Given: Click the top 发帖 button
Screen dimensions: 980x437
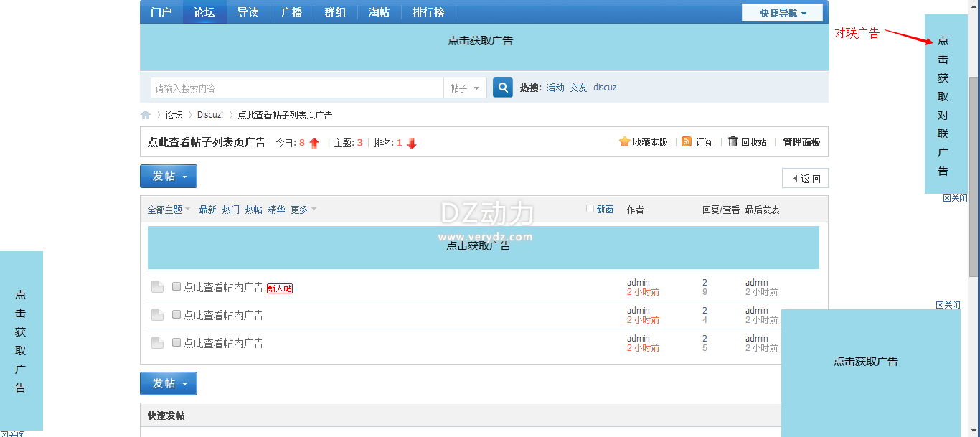Looking at the screenshot, I should [x=168, y=177].
